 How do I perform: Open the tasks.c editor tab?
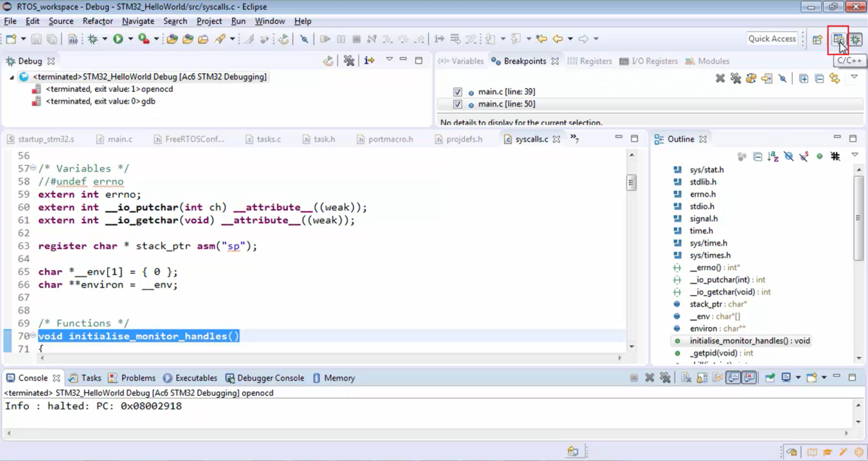pyautogui.click(x=263, y=139)
